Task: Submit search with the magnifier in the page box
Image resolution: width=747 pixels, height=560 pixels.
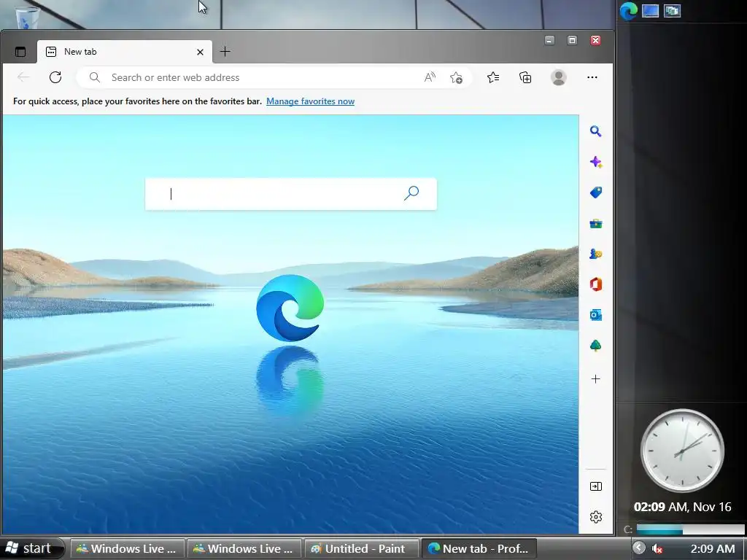Action: tap(411, 192)
